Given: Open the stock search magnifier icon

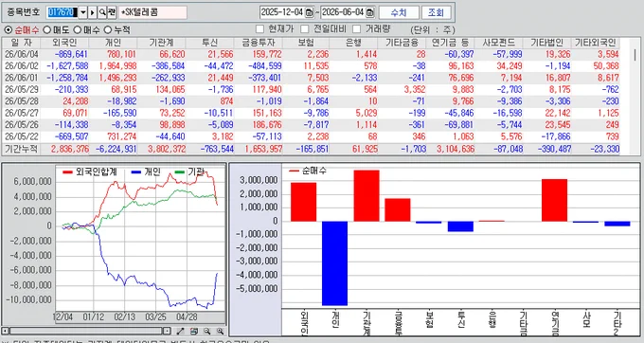Looking at the screenshot, I should pos(102,12).
